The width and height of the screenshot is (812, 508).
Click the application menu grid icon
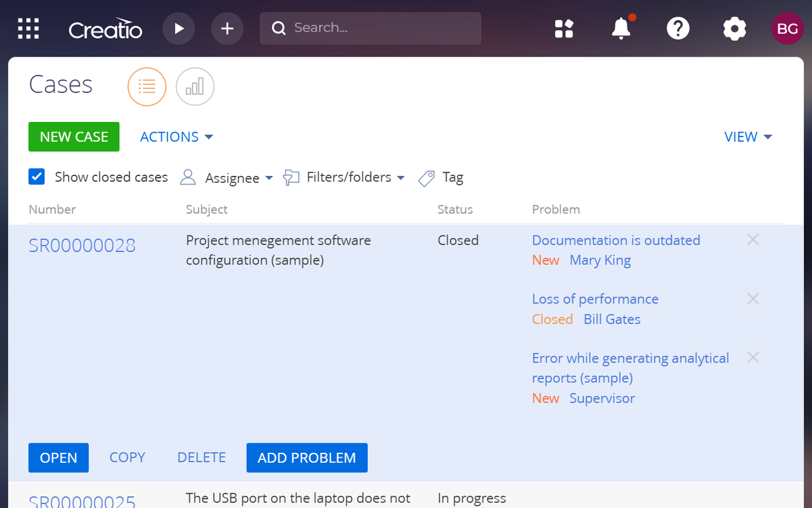click(28, 28)
